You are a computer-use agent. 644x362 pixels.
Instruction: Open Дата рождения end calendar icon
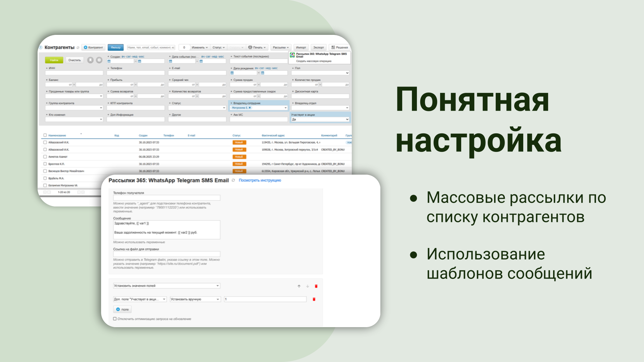263,73
